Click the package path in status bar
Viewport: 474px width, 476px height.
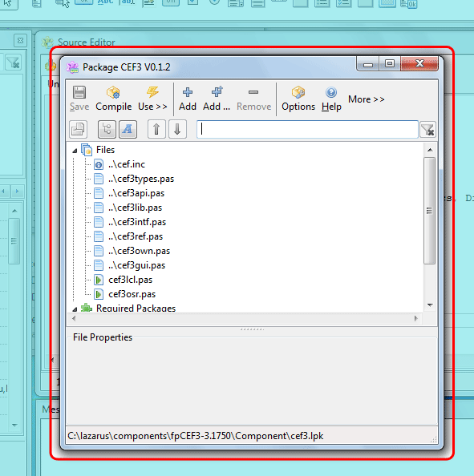tap(196, 436)
